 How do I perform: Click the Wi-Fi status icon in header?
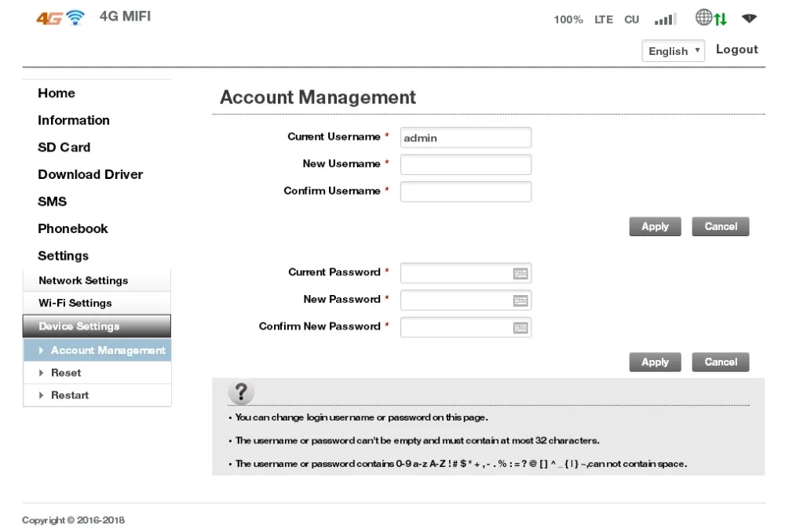coord(749,19)
